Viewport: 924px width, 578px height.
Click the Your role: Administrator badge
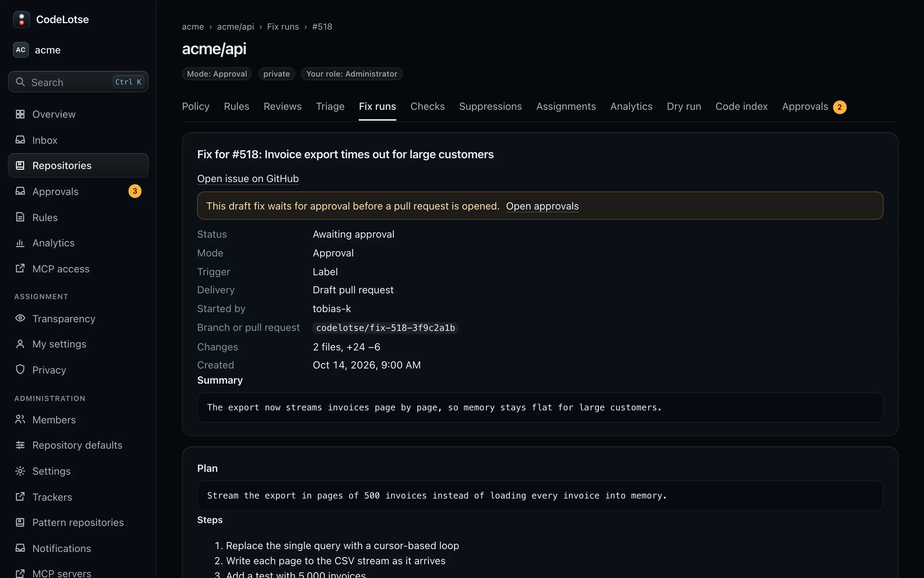pos(352,74)
